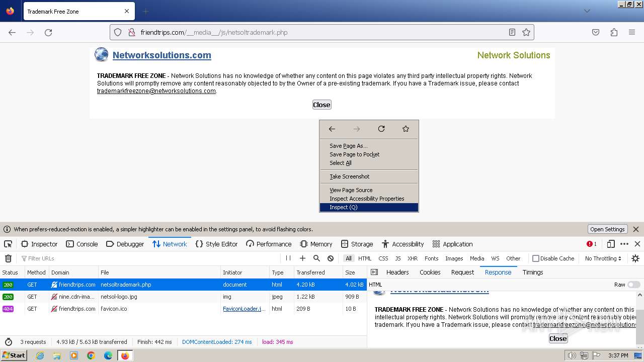Click the Open Settings button

607,229
